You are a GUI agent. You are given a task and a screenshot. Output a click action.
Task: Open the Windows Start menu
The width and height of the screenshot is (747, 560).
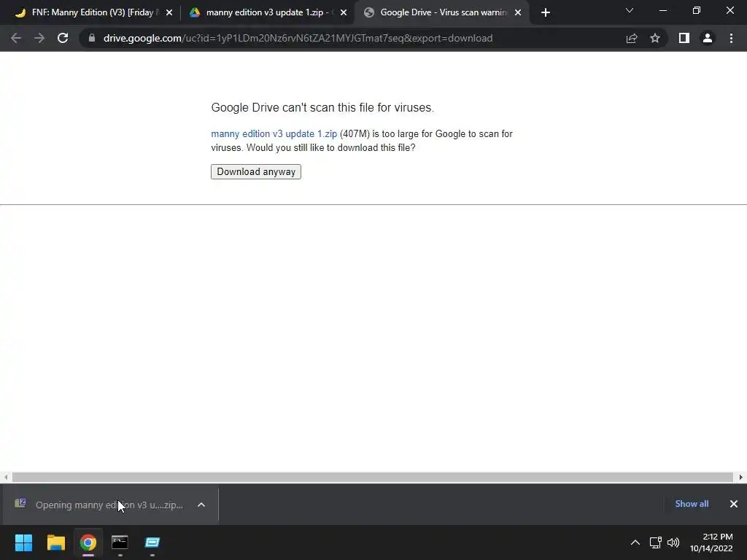click(23, 542)
